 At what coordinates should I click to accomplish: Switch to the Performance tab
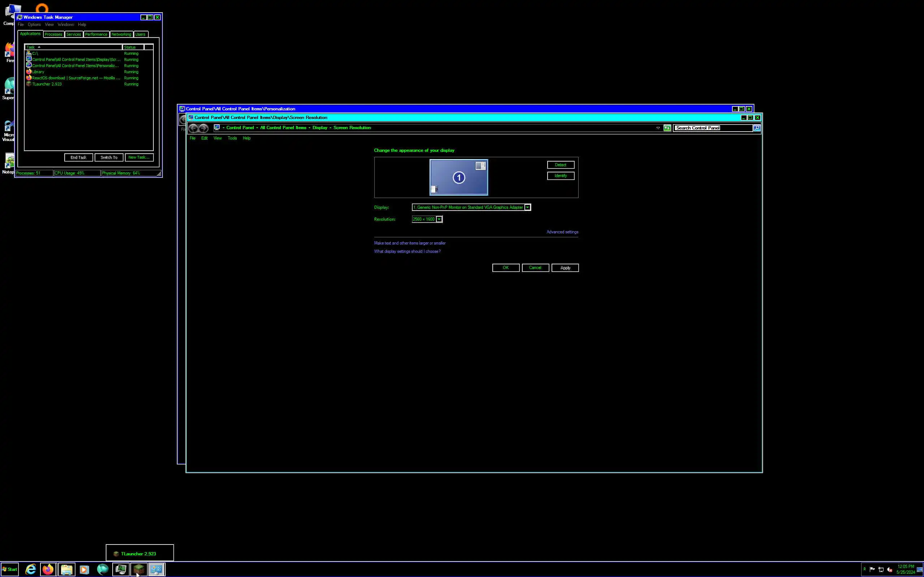click(96, 34)
